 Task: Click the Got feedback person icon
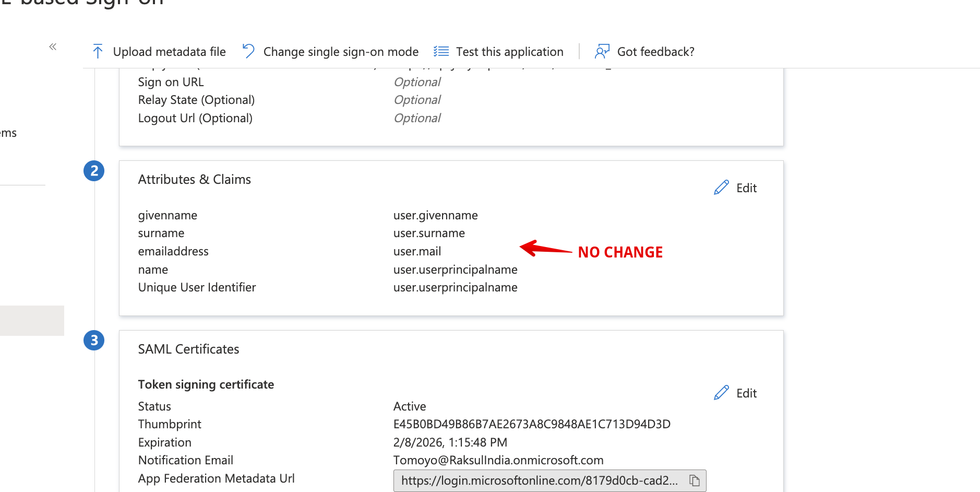click(602, 51)
